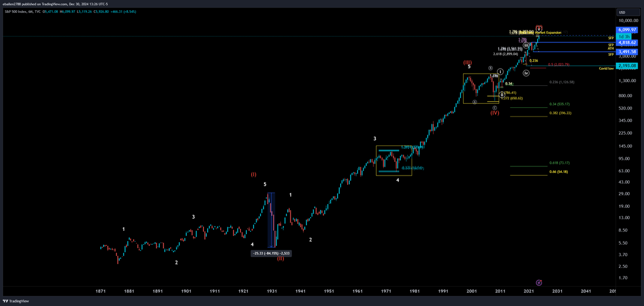Click the -25.33 (-84.15%) measurement label
Screen dimensions: 644x306
click(271, 253)
